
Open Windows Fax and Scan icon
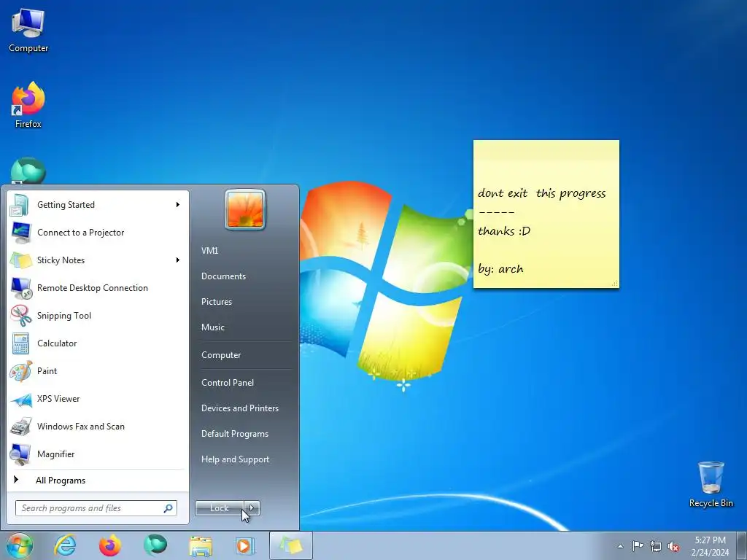pos(20,426)
